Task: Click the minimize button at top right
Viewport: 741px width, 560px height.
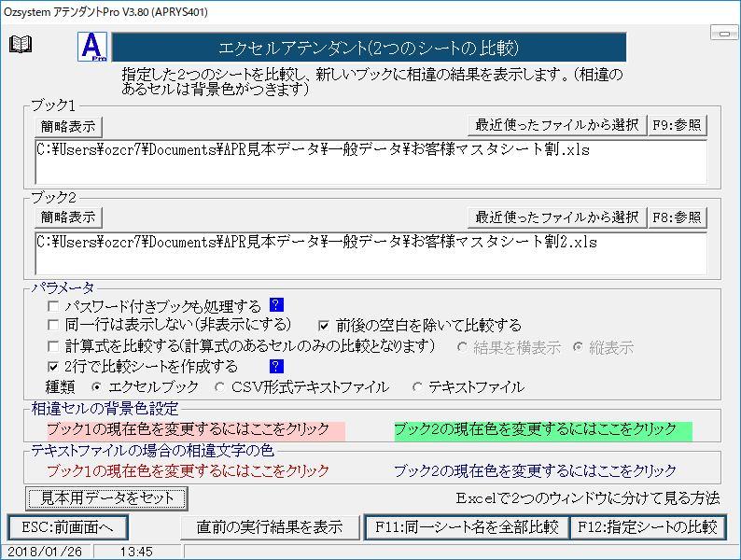Action: [x=724, y=33]
